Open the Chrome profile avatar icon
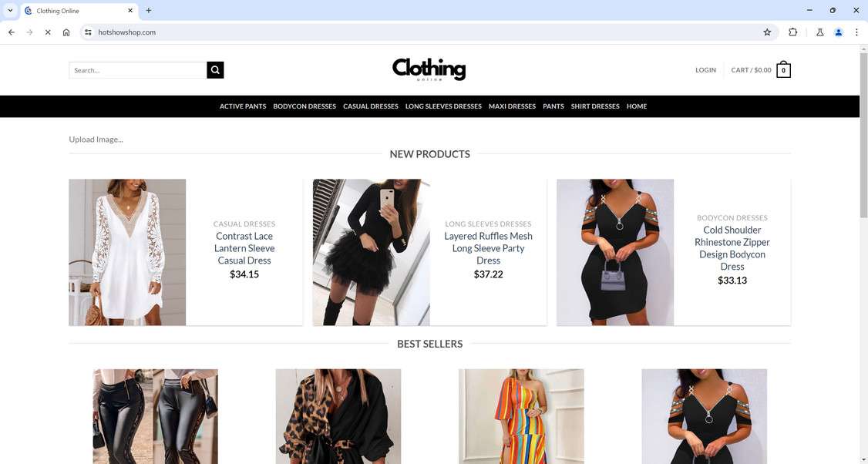This screenshot has height=464, width=868. pos(839,32)
